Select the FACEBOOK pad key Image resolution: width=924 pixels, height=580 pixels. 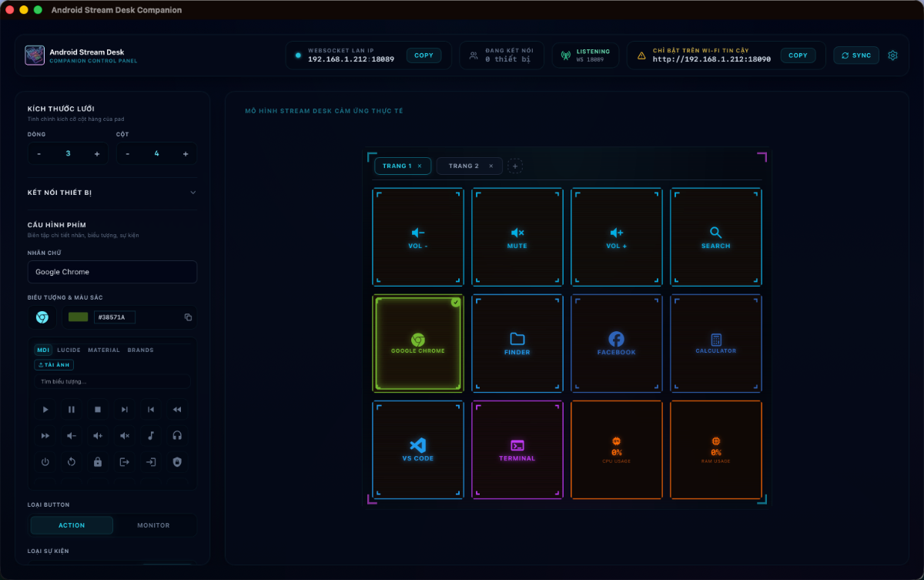point(617,344)
